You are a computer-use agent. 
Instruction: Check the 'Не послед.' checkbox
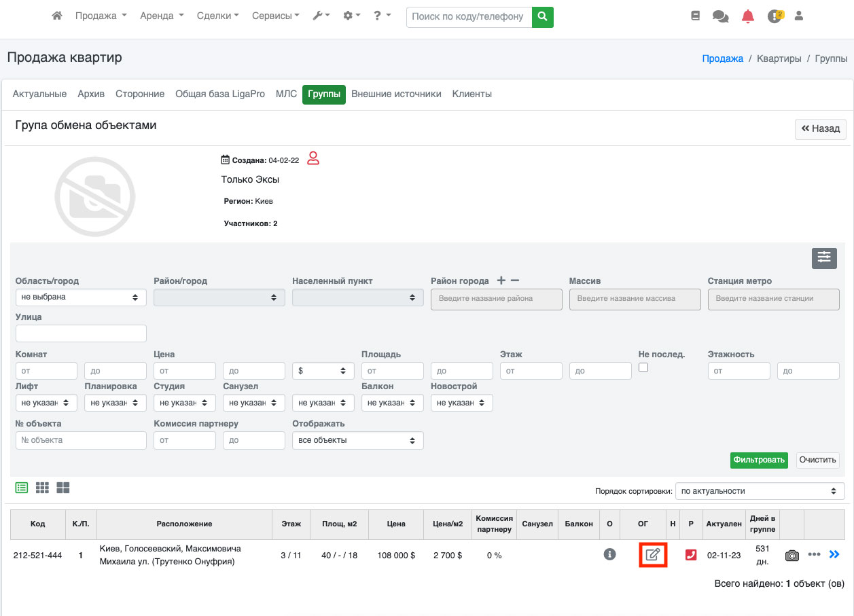click(643, 367)
